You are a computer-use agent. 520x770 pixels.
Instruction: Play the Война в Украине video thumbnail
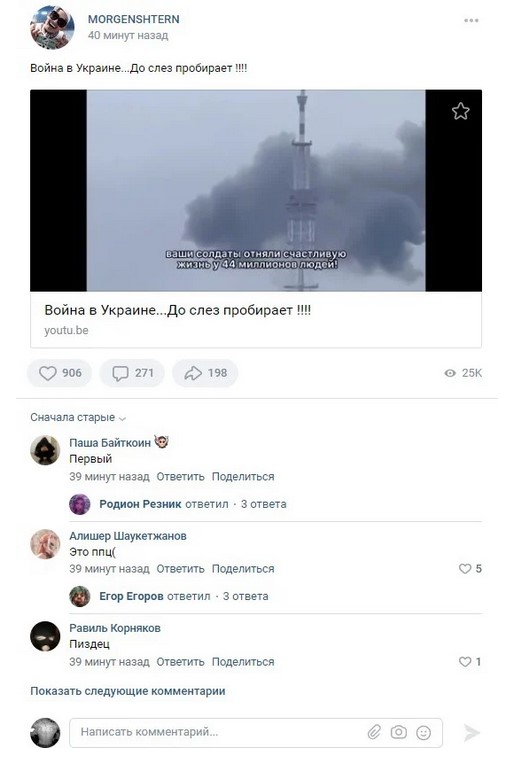256,191
